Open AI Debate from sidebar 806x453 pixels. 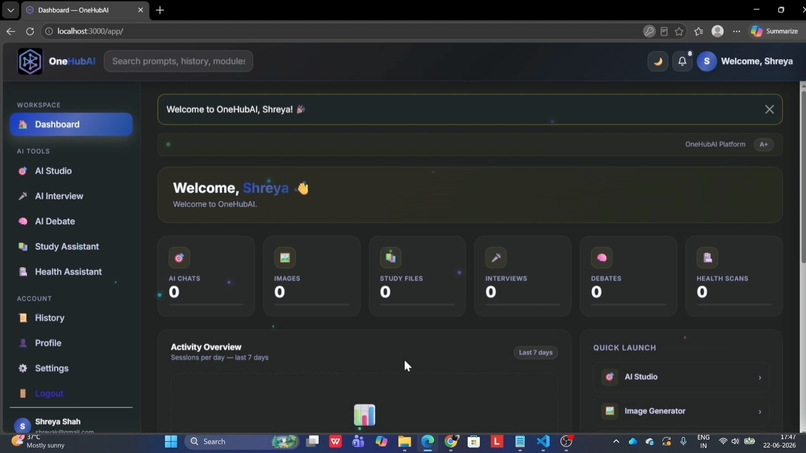coord(71,221)
